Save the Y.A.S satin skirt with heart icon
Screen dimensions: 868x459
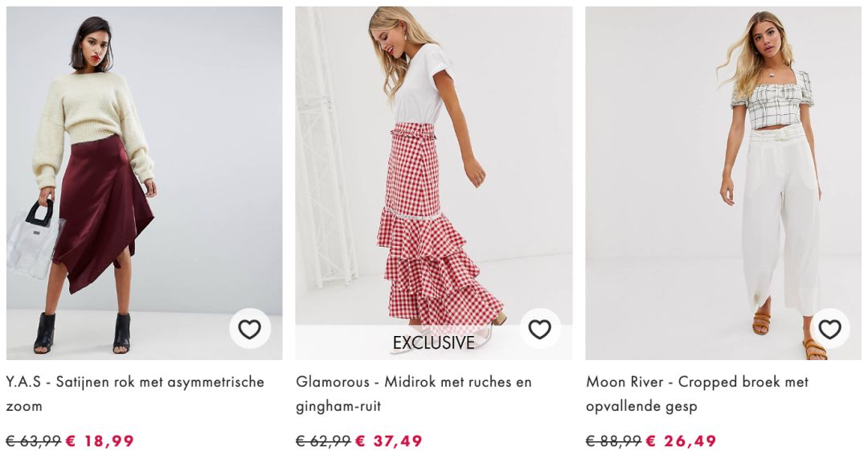coord(249,330)
